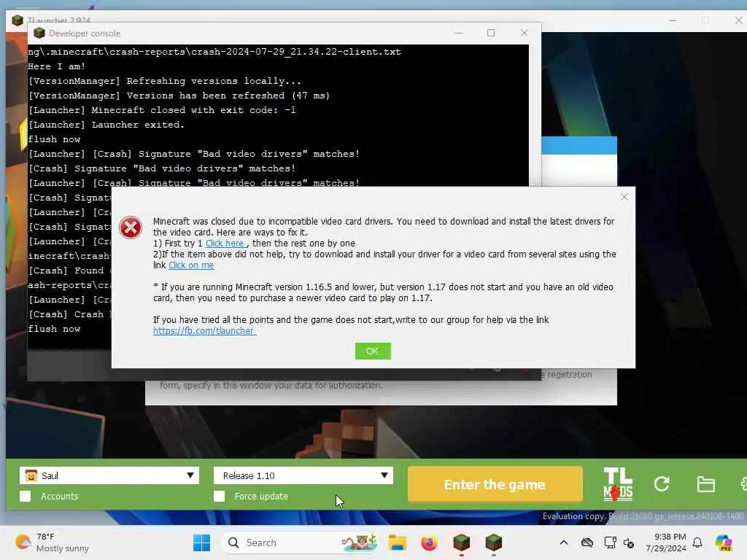This screenshot has height=560, width=747.
Task: Open the Windows Start menu
Action: click(201, 542)
